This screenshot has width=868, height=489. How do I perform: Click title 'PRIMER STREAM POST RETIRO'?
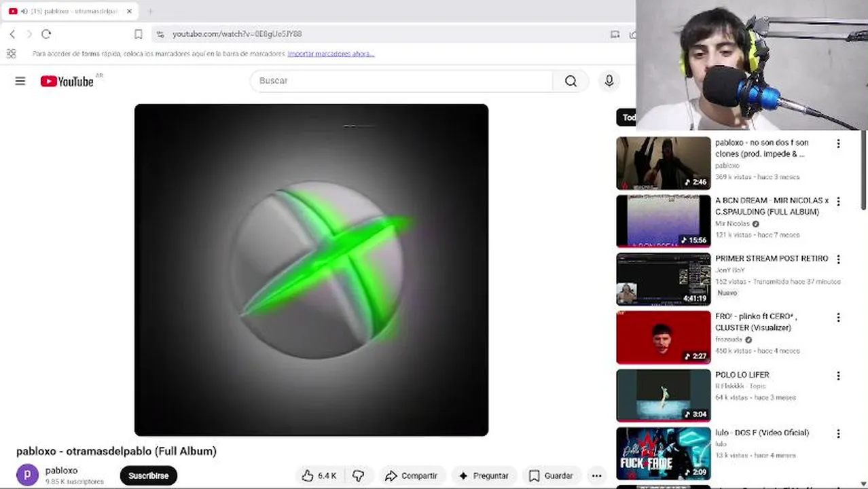point(772,259)
